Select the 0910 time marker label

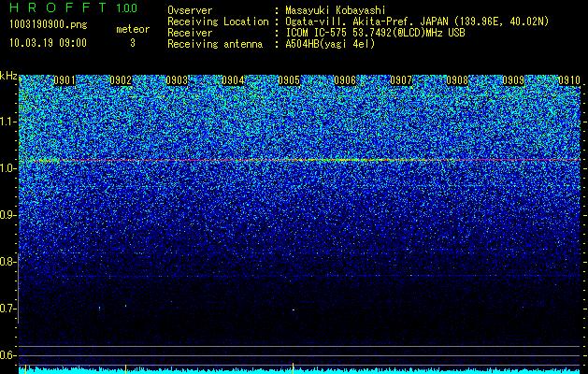569,80
